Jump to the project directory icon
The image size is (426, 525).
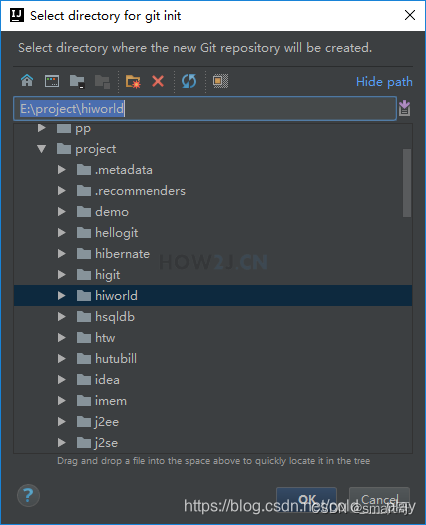77,81
